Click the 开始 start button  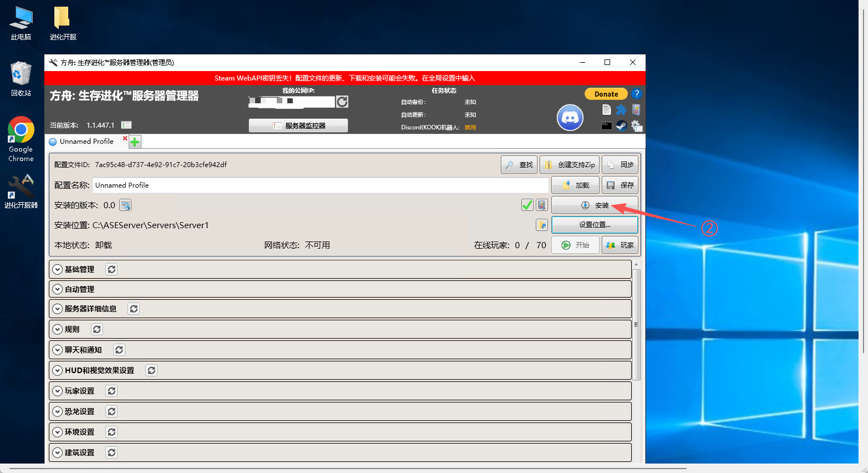point(575,245)
